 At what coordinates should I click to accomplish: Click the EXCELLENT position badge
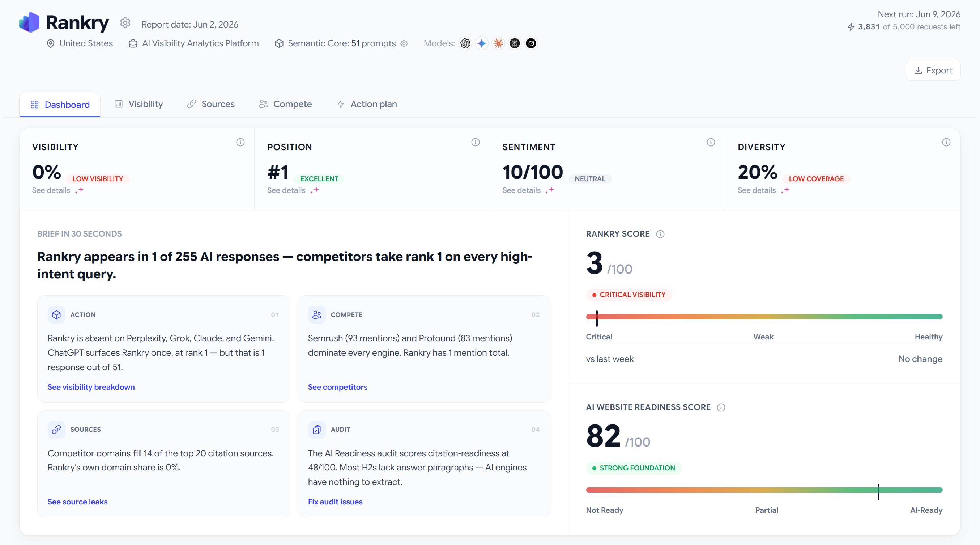coord(319,179)
